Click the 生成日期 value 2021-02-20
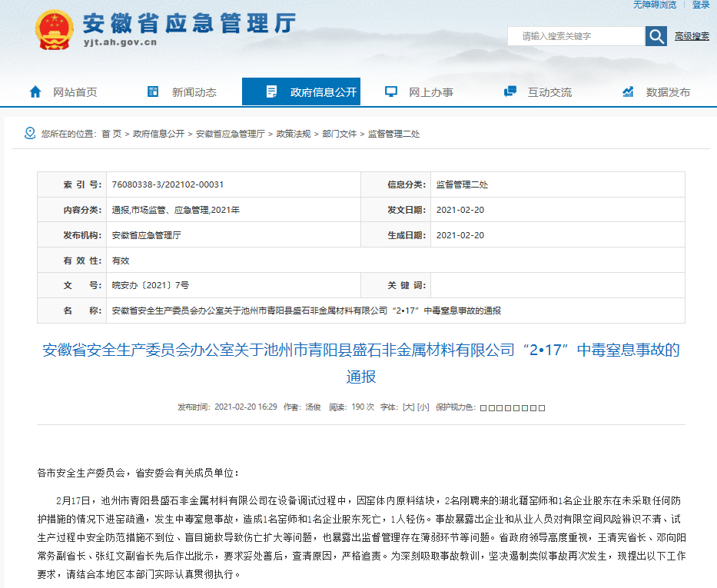Viewport: 717px width, 588px height. (x=460, y=235)
